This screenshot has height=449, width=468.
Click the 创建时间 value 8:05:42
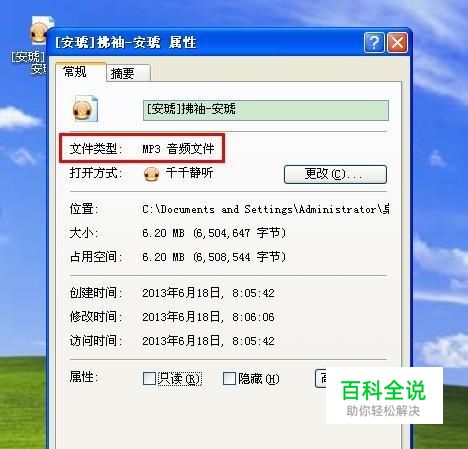point(253,293)
